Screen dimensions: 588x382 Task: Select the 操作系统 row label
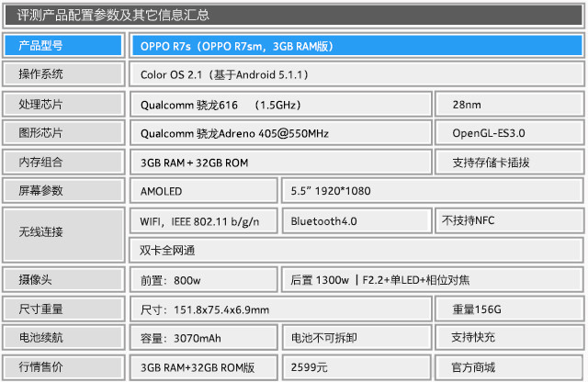63,74
